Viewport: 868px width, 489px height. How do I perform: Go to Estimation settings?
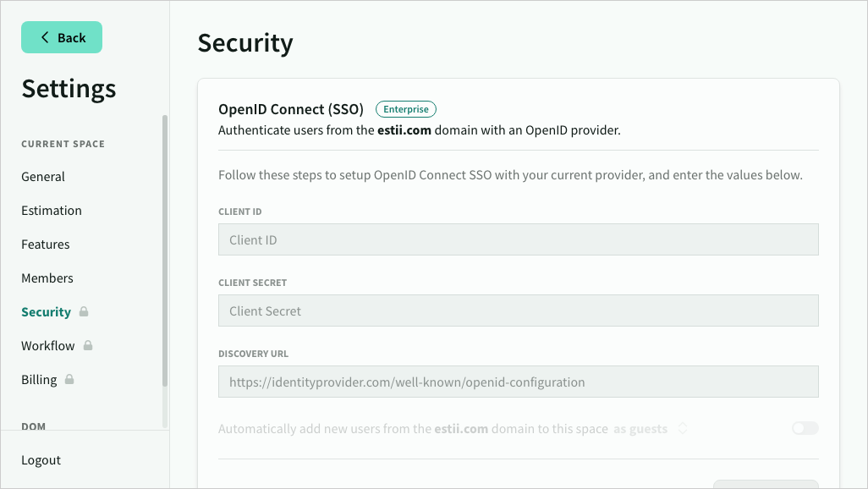point(52,211)
